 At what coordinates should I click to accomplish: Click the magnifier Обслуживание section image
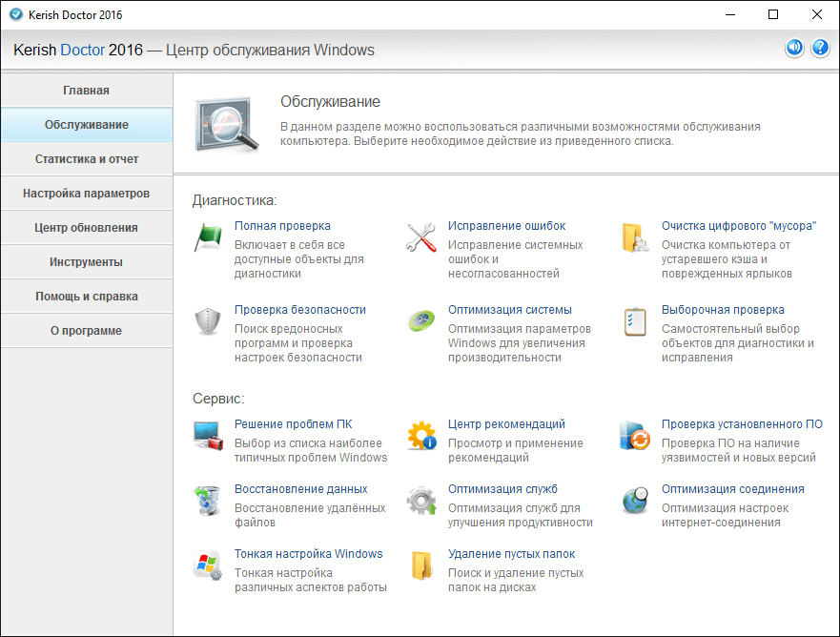coord(227,125)
